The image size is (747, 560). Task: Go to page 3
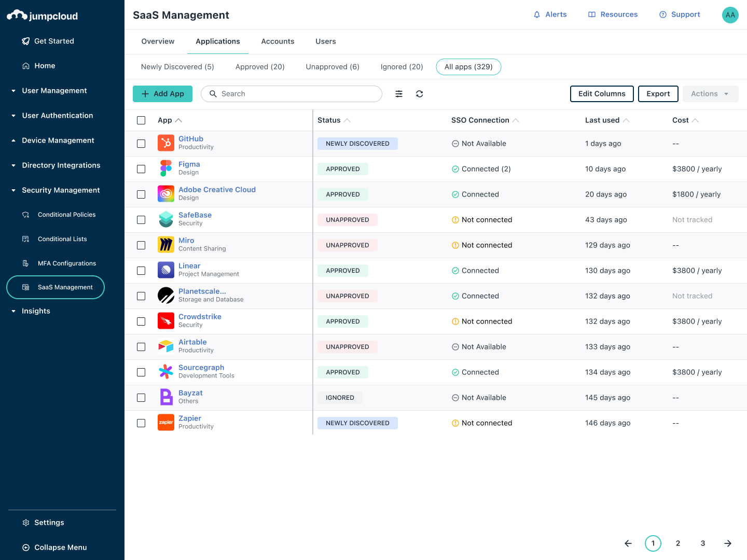click(703, 543)
